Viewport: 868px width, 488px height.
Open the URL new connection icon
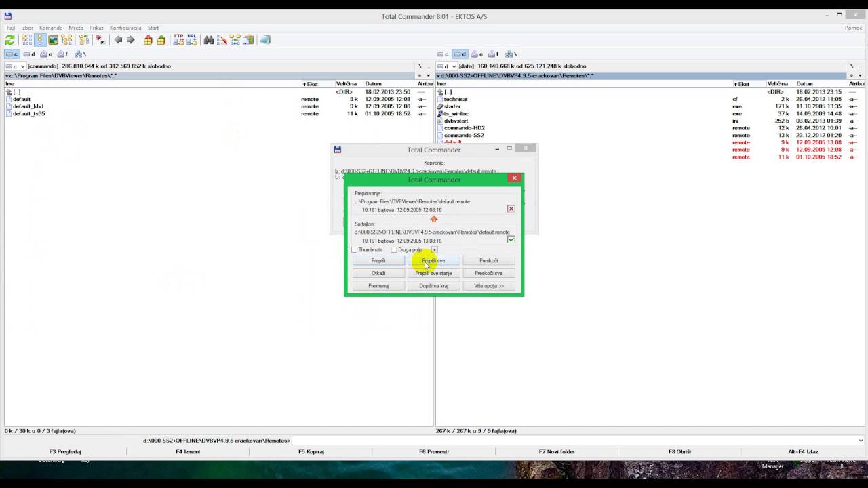pyautogui.click(x=191, y=40)
